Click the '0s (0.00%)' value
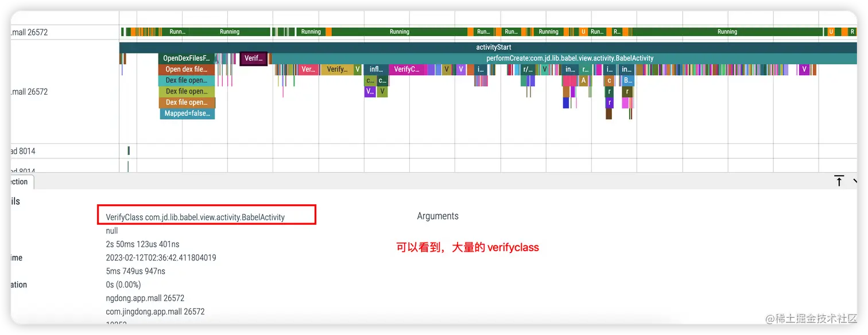The width and height of the screenshot is (868, 335). coord(123,285)
